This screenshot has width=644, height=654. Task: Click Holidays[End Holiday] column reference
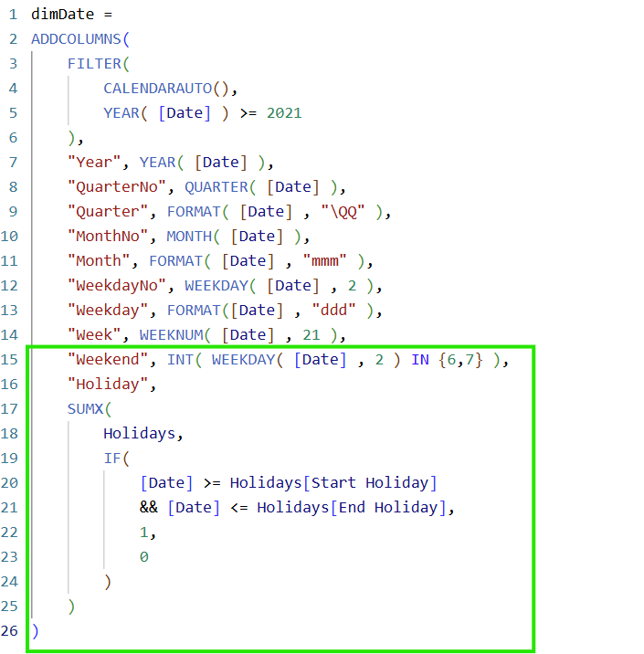351,508
